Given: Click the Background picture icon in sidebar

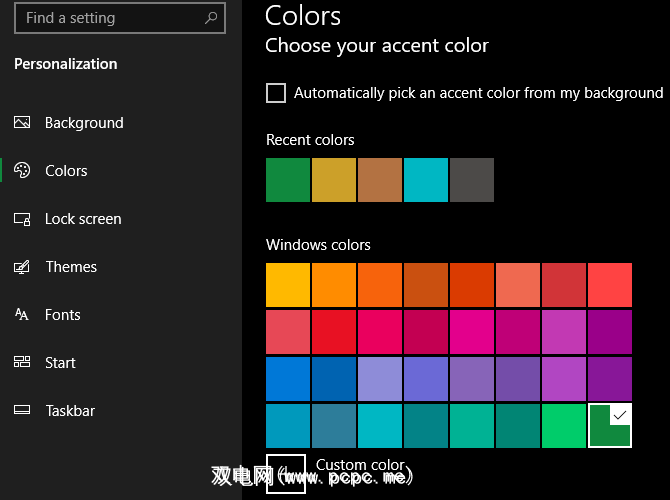Looking at the screenshot, I should click(x=22, y=123).
